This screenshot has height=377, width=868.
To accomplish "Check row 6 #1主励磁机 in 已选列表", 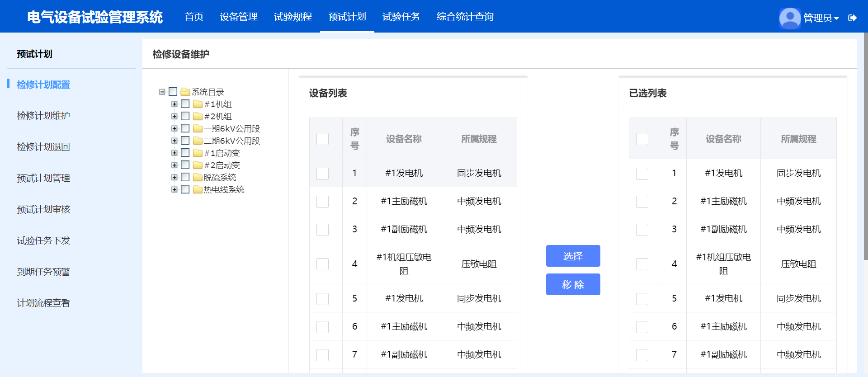I will click(x=642, y=327).
